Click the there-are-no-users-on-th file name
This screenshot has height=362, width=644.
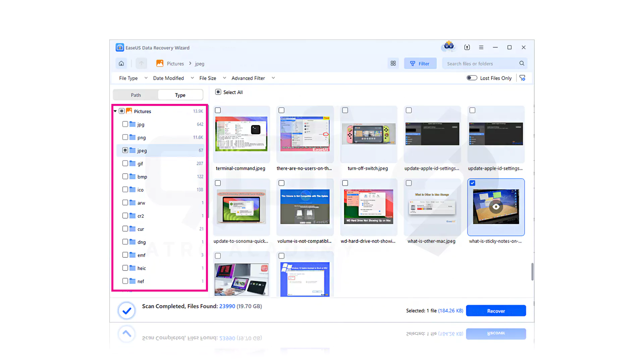tap(304, 168)
